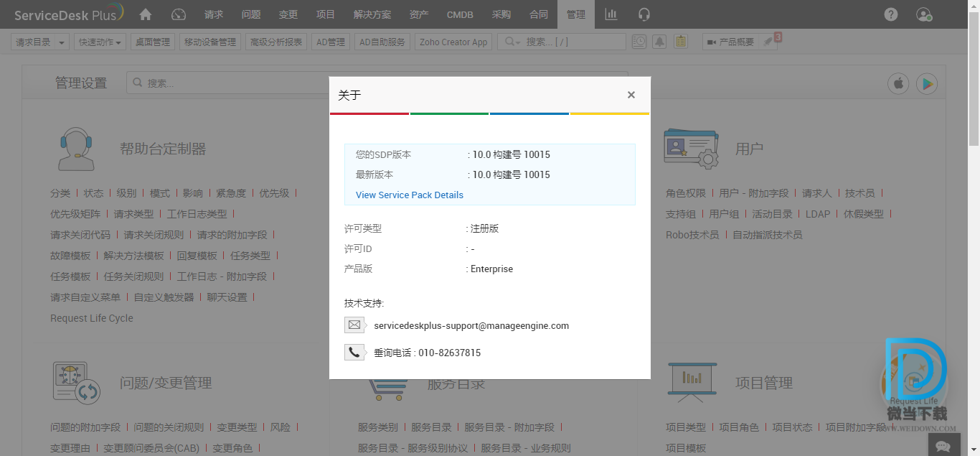The image size is (980, 456).
Task: Open the live chat bubble icon
Action: pos(943,446)
